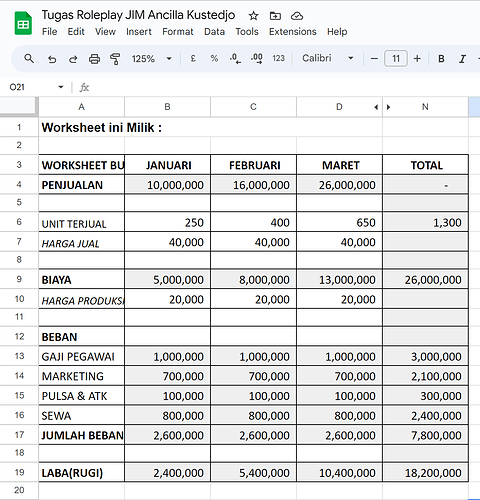Select PULSA & ATK total 300,000
The width and height of the screenshot is (480, 500).
pyautogui.click(x=426, y=396)
